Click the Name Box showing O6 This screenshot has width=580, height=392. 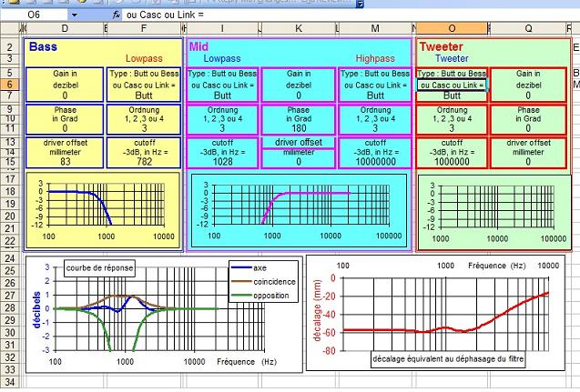pos(34,15)
